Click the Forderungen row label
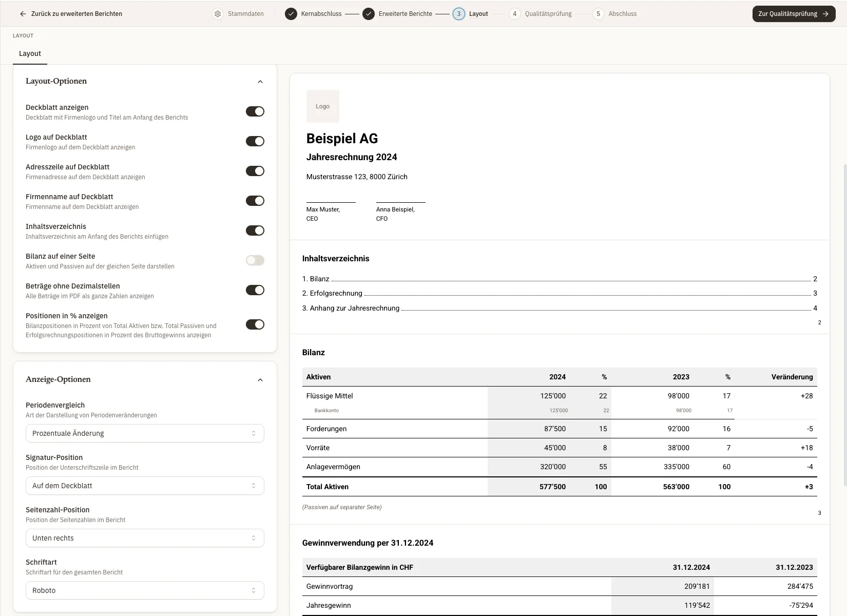 pos(326,429)
